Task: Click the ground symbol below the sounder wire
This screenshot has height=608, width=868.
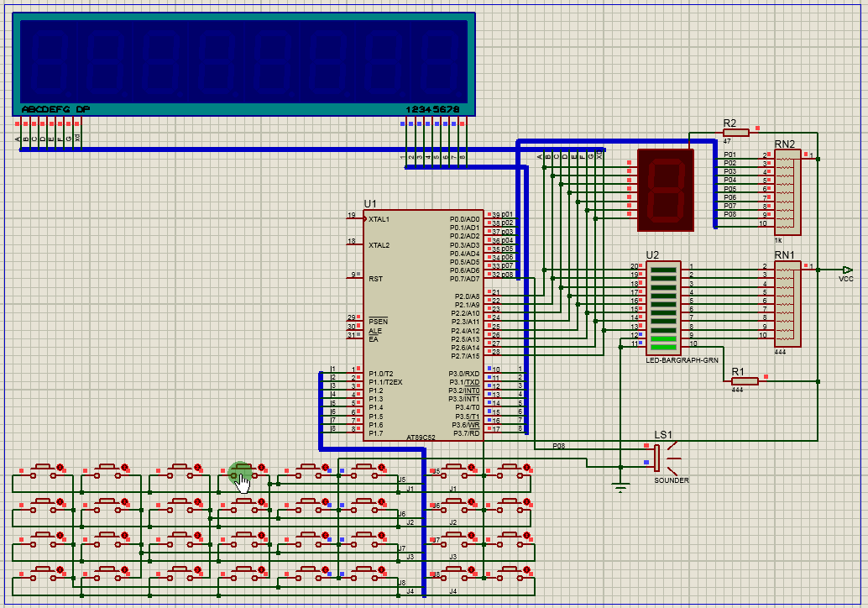Action: pos(620,488)
